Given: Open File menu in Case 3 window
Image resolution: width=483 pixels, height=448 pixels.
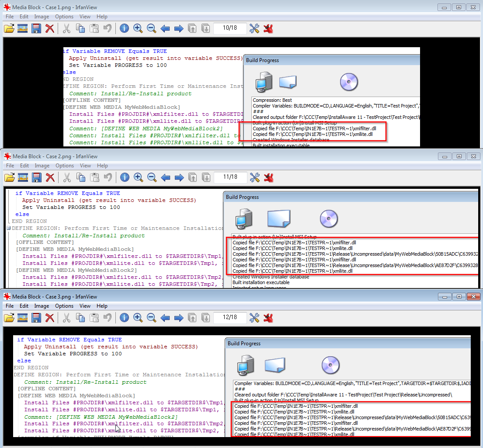Looking at the screenshot, I should (x=10, y=306).
